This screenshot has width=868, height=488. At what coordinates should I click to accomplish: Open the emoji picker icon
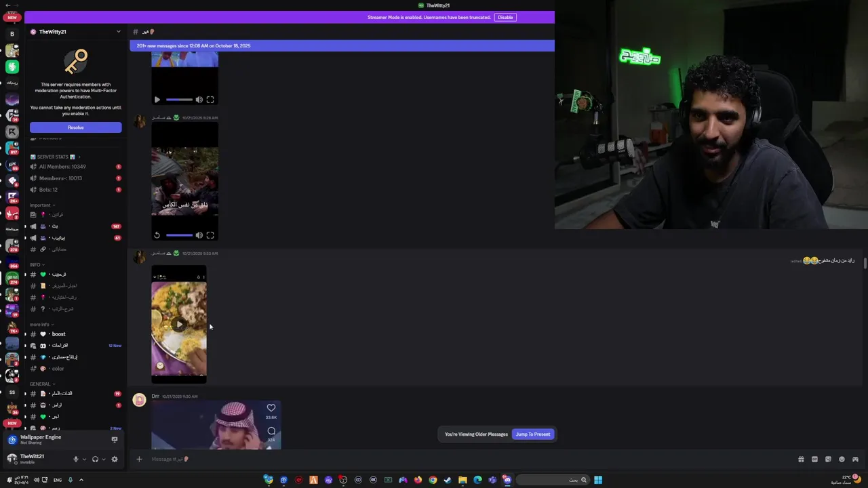(842, 459)
